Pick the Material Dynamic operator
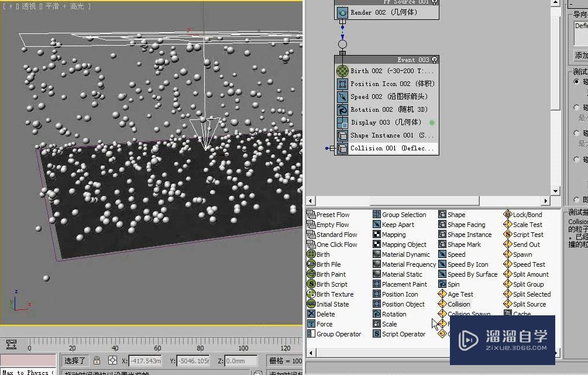 401,254
